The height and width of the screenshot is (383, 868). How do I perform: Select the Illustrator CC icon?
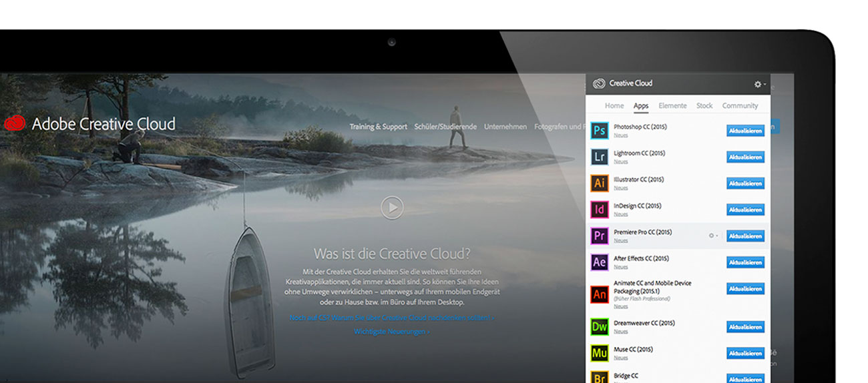point(599,183)
